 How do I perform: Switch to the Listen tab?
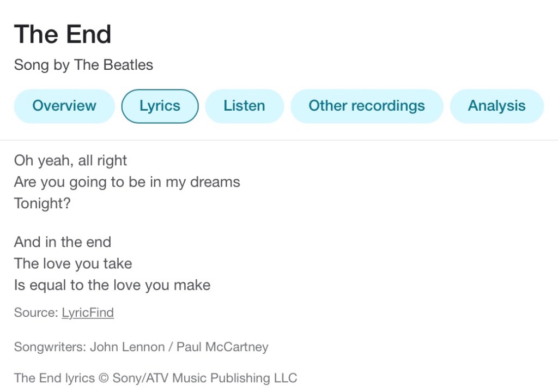point(244,106)
